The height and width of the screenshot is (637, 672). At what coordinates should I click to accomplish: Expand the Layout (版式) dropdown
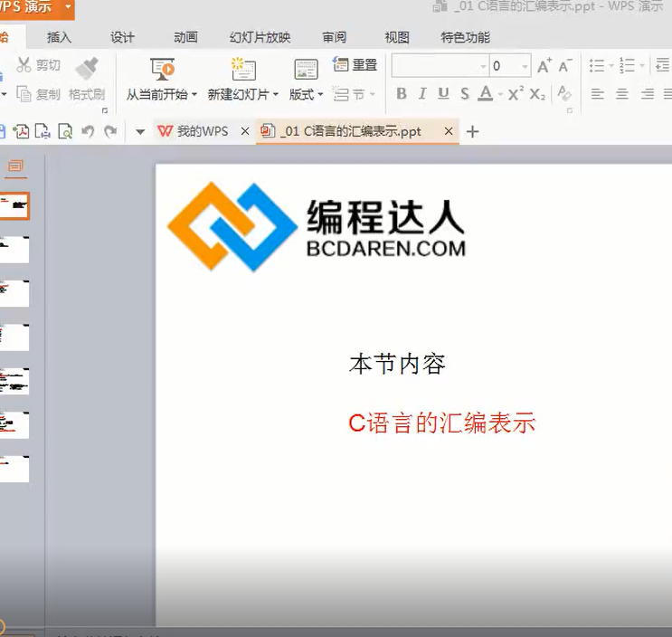point(320,94)
